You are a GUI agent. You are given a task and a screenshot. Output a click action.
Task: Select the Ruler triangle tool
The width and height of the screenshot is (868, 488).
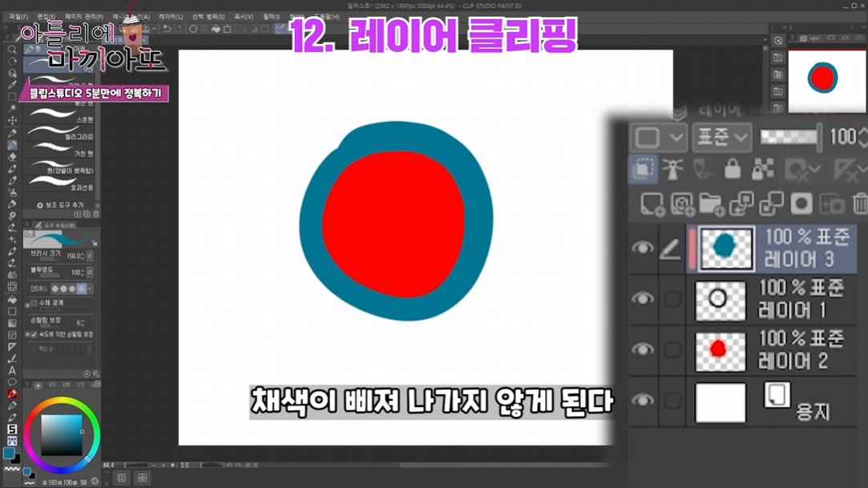12,347
